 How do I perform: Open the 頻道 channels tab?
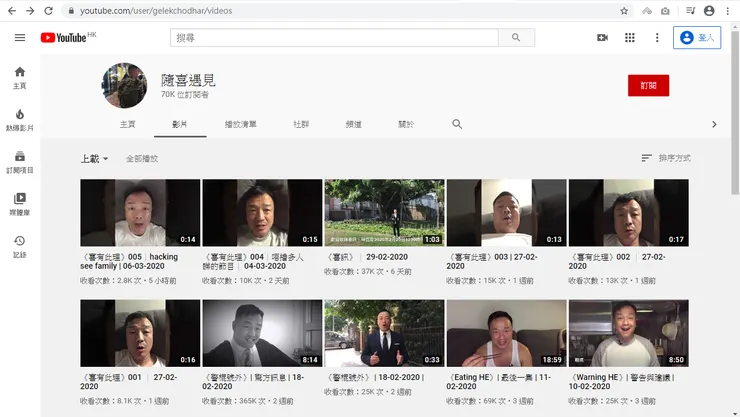[x=353, y=124]
